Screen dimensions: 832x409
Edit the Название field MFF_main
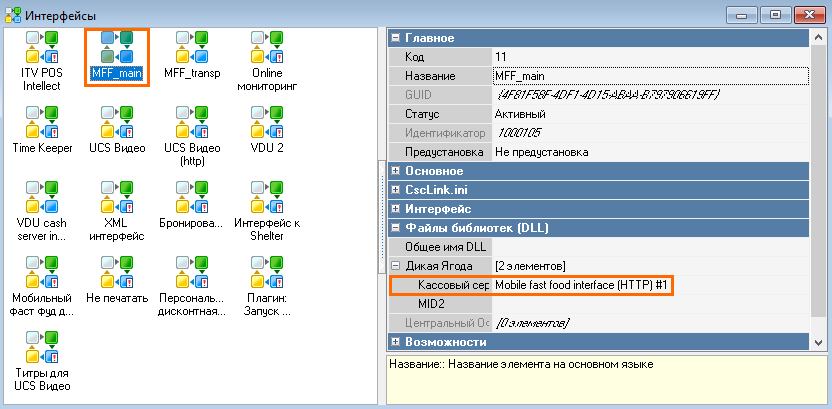(650, 76)
